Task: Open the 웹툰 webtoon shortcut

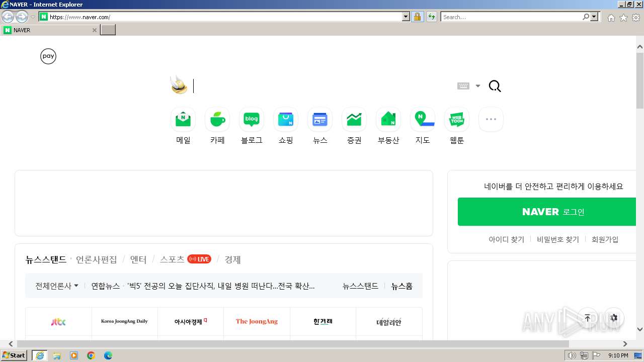Action: tap(457, 126)
